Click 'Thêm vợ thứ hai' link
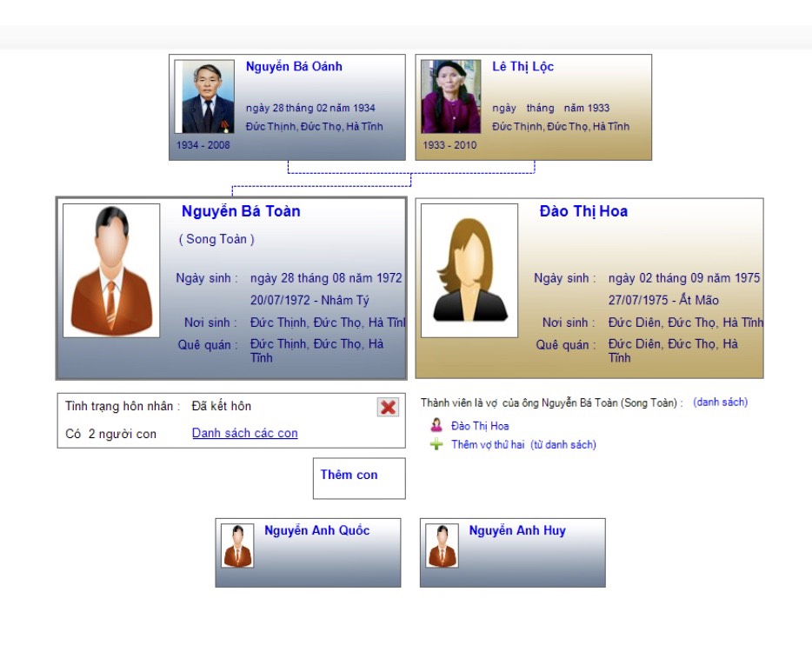Screen dimensions: 812x645 click(488, 445)
